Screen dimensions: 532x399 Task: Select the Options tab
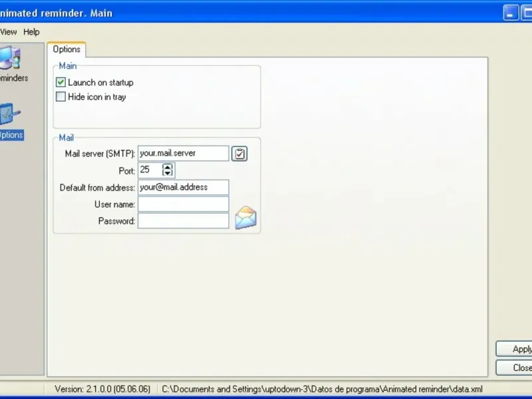pos(66,49)
